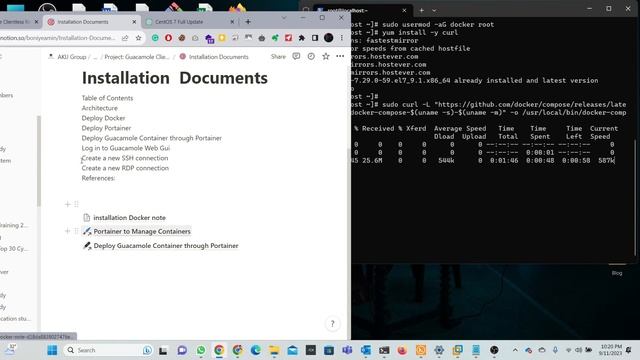Jump to References section link

(x=98, y=178)
